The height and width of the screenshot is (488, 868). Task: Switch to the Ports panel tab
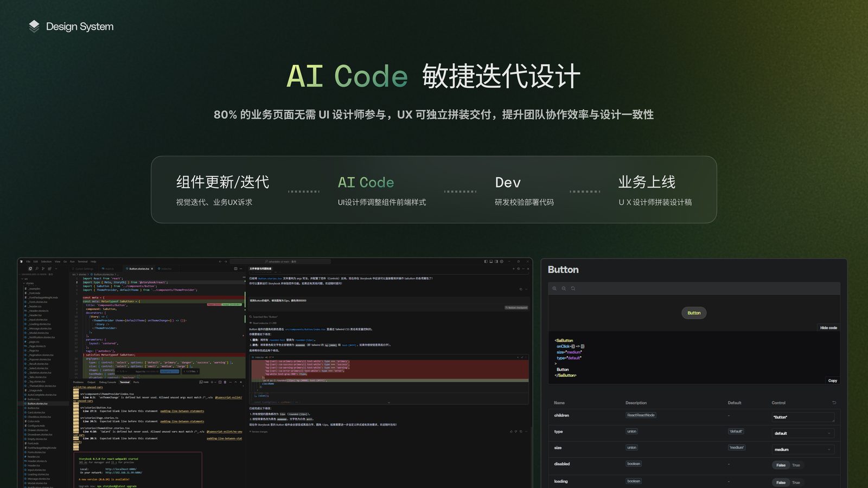point(136,382)
